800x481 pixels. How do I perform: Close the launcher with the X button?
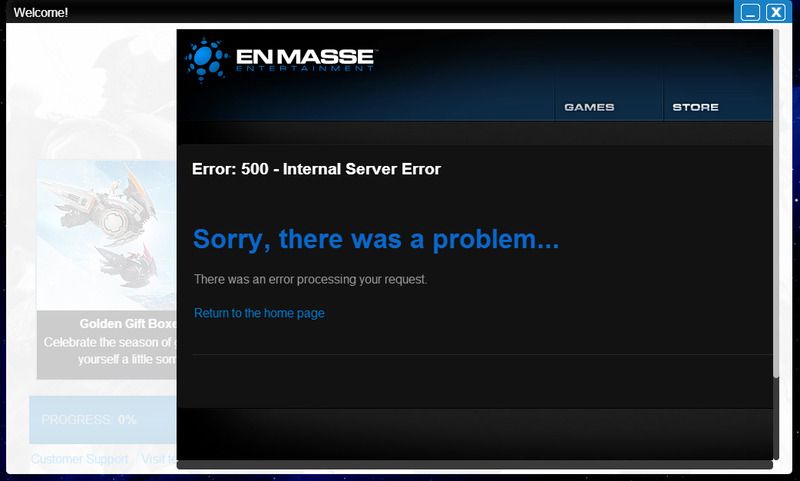click(776, 12)
